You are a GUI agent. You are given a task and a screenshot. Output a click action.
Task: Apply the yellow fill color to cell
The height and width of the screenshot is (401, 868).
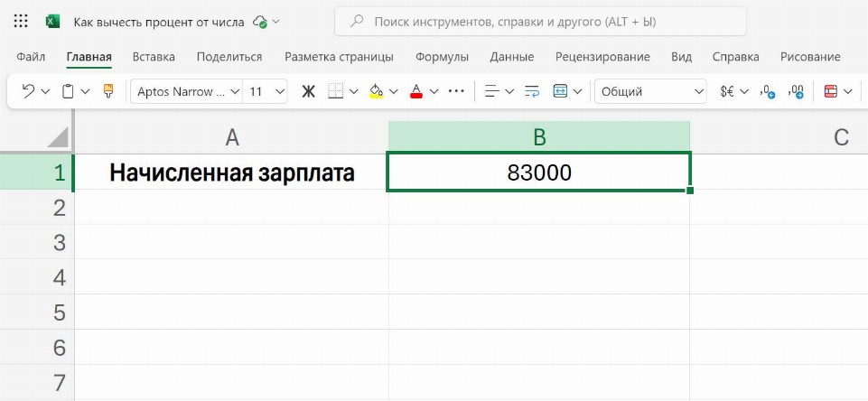pos(377,91)
